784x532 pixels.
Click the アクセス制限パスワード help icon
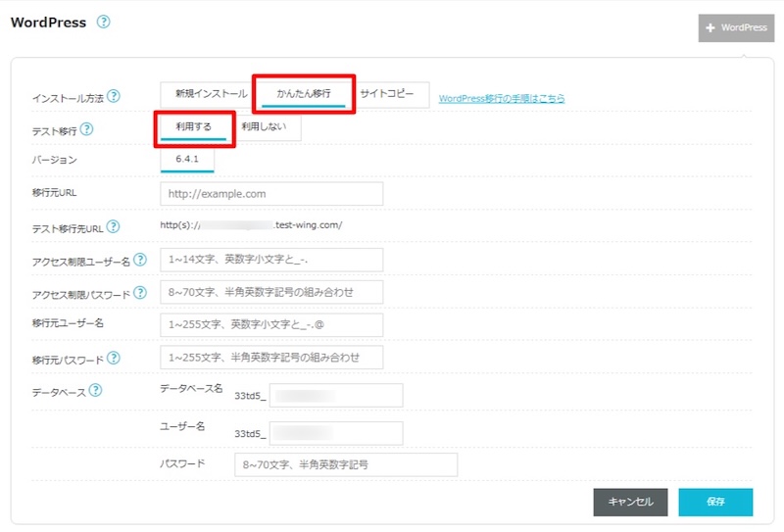click(x=140, y=292)
